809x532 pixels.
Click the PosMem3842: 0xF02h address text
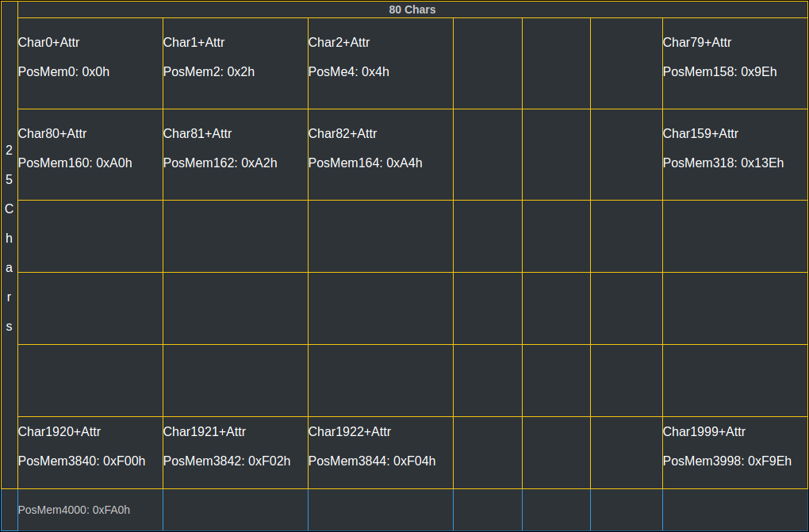pos(226,461)
